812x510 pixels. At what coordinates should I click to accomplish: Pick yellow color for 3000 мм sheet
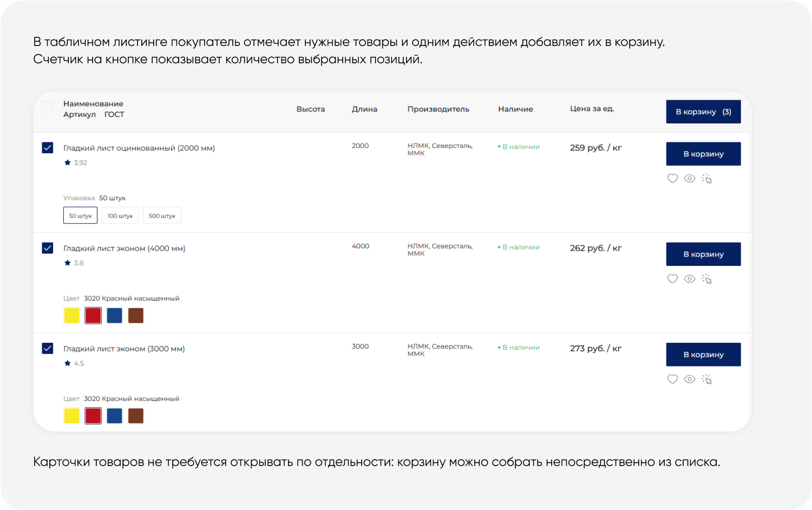tap(71, 416)
